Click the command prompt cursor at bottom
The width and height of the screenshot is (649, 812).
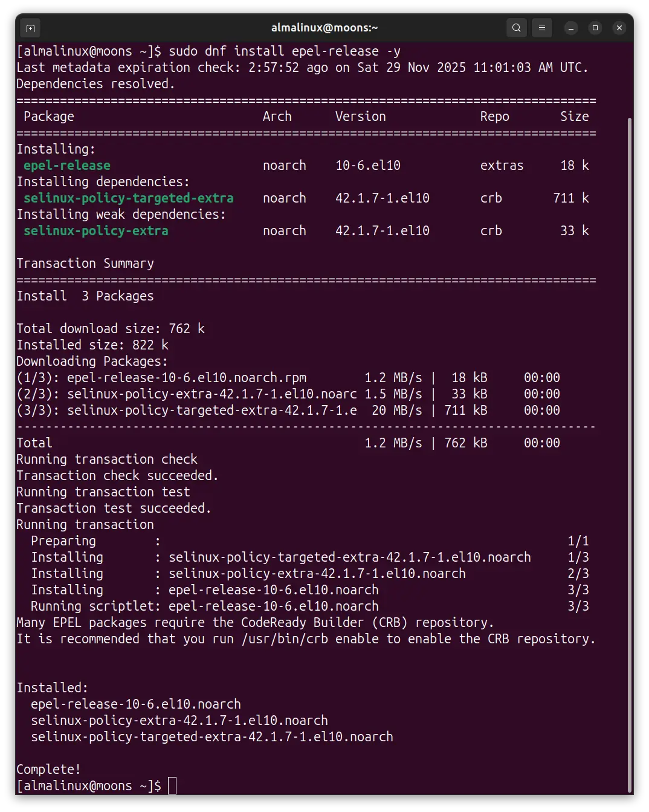[x=172, y=786]
